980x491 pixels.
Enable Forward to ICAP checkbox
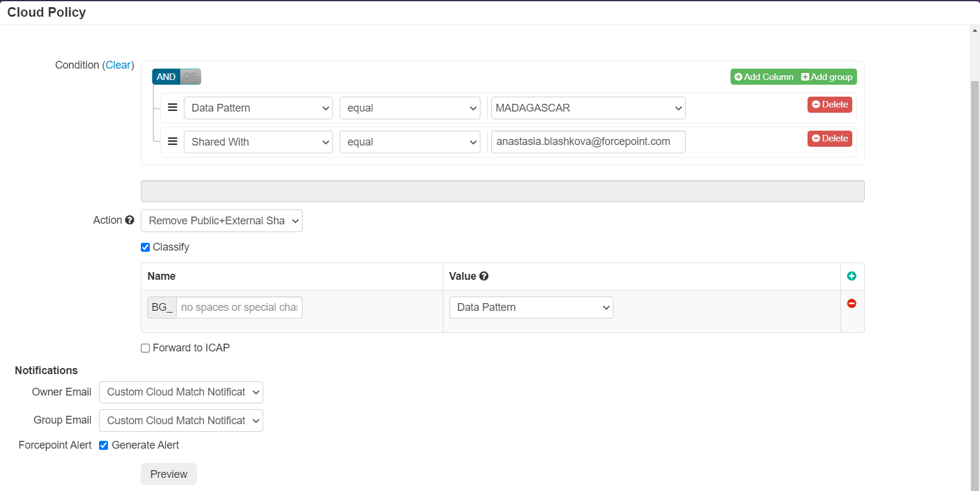click(x=145, y=348)
